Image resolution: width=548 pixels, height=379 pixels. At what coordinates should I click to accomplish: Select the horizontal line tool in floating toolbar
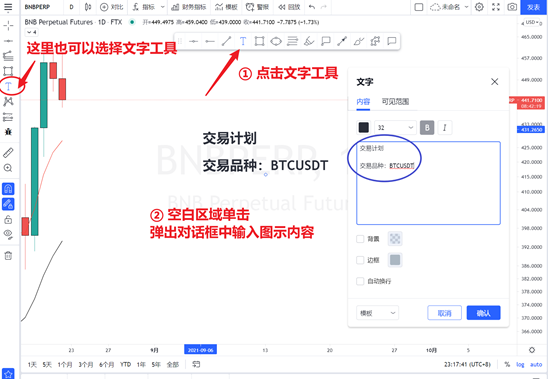(193, 41)
